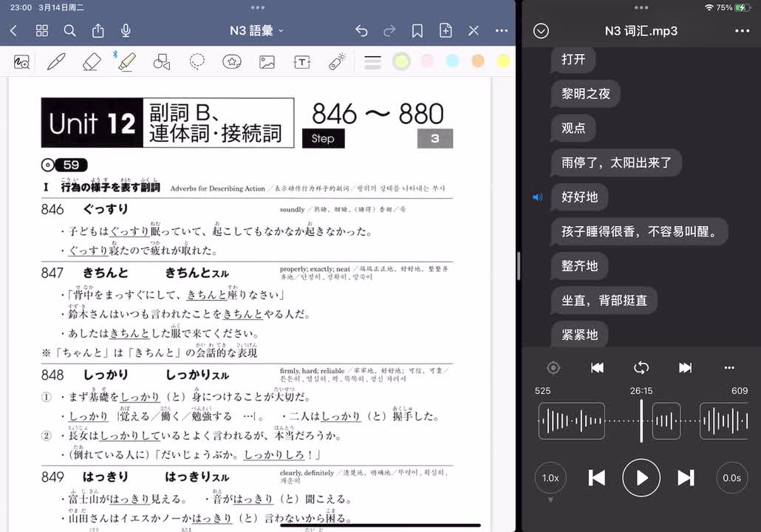Image resolution: width=761 pixels, height=532 pixels.
Task: Adjust the 0.0s pause interval
Action: point(732,478)
